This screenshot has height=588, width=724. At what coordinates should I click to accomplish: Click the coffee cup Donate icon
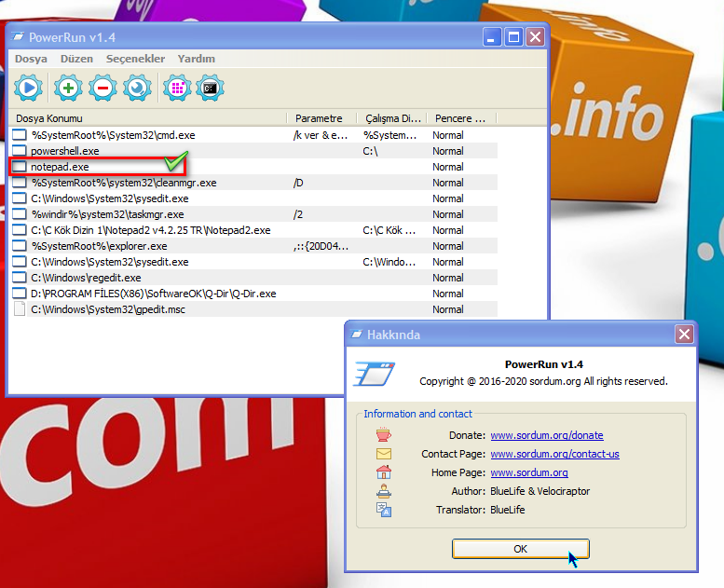pyautogui.click(x=384, y=434)
